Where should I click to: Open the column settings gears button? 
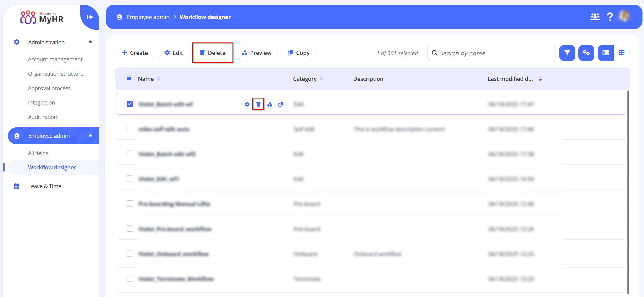(x=586, y=53)
